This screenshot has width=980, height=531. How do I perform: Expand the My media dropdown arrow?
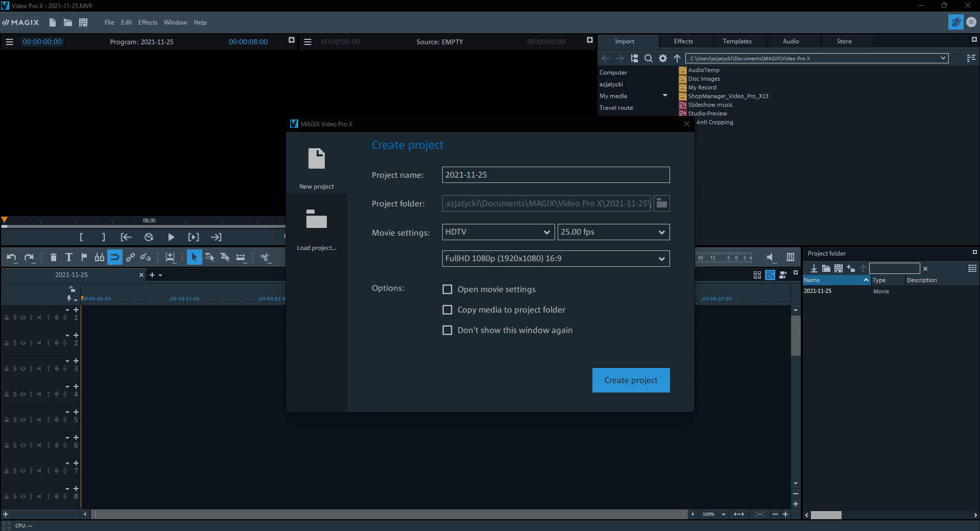(x=665, y=96)
